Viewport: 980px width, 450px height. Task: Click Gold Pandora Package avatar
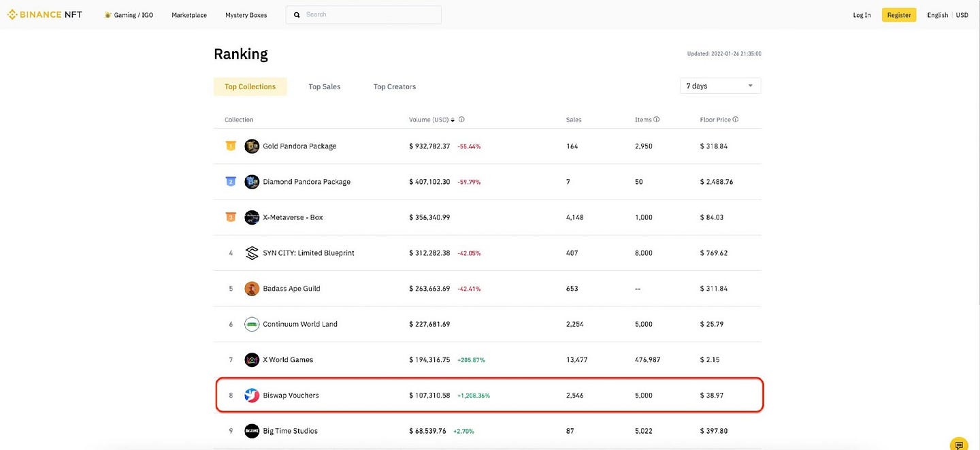click(x=252, y=146)
